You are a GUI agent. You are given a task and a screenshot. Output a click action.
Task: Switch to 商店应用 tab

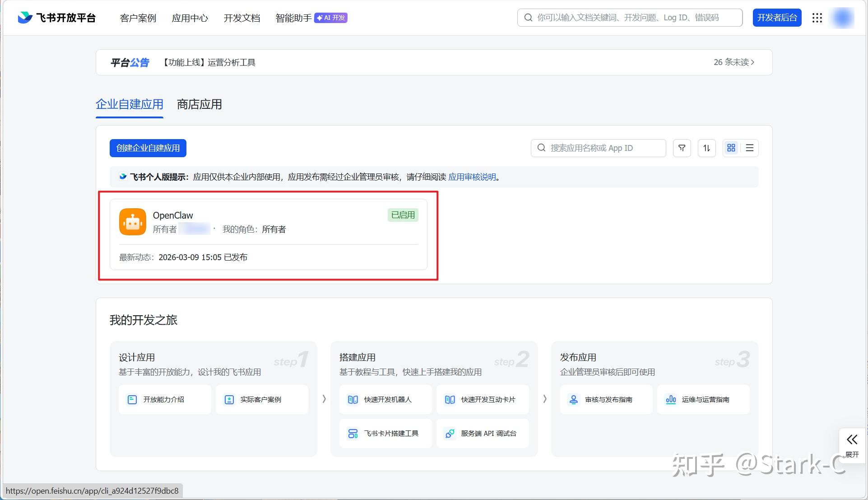(x=199, y=104)
